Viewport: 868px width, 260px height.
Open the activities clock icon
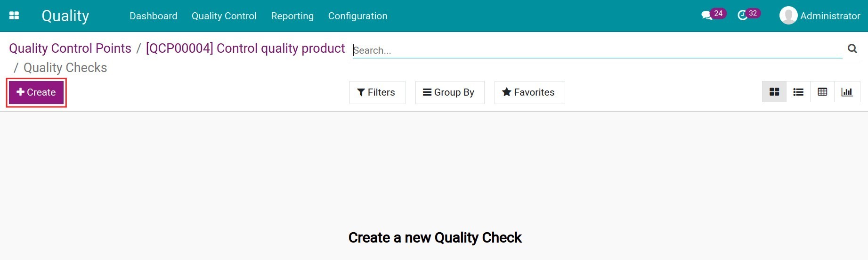coord(743,16)
